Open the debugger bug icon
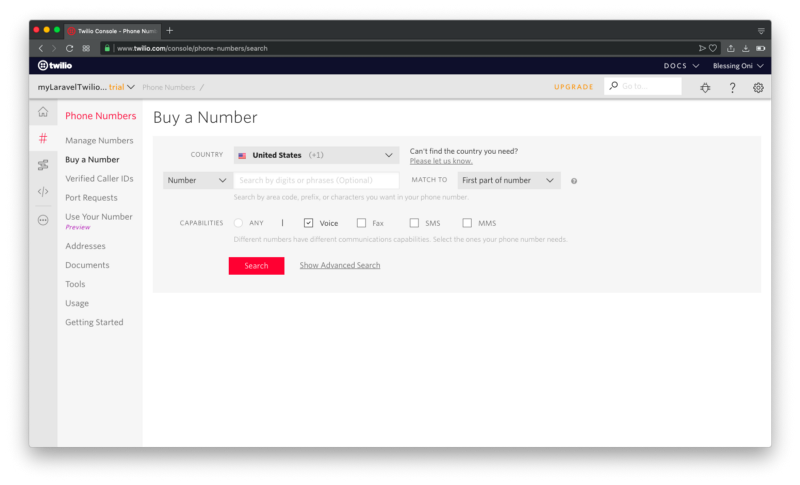Screen dimensions: 800x485 (x=705, y=88)
